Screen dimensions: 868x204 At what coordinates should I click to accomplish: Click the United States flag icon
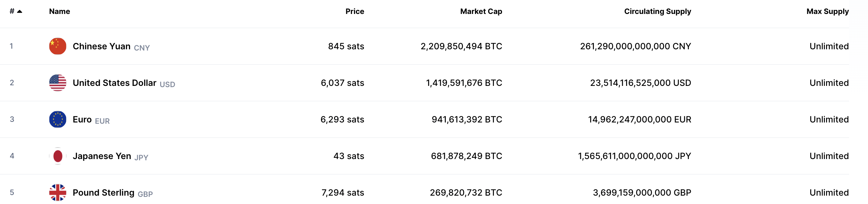point(58,83)
